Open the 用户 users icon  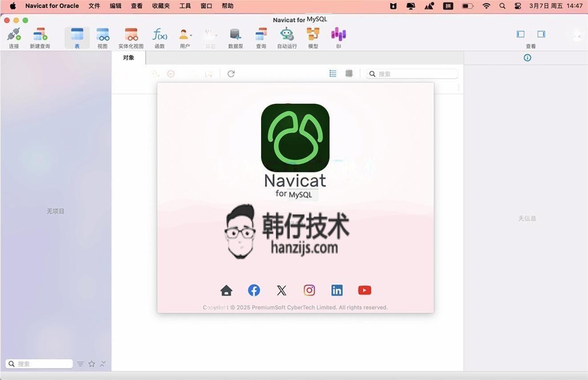pyautogui.click(x=184, y=38)
